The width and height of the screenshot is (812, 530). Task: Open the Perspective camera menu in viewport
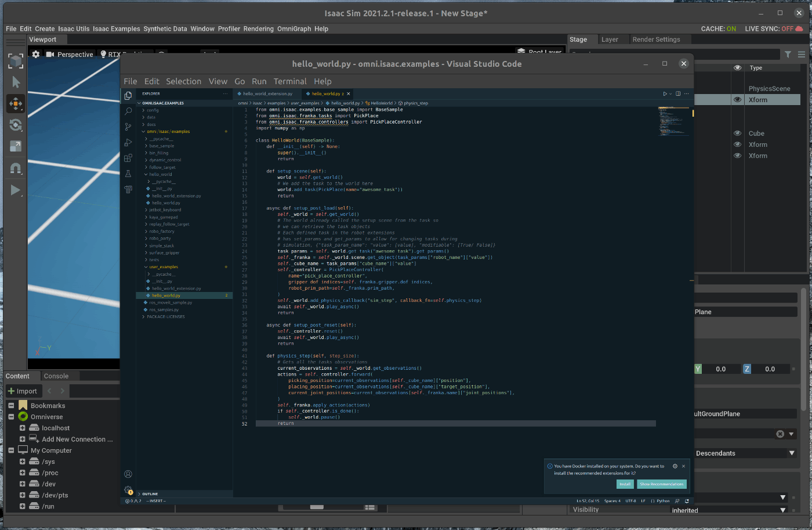click(x=70, y=54)
